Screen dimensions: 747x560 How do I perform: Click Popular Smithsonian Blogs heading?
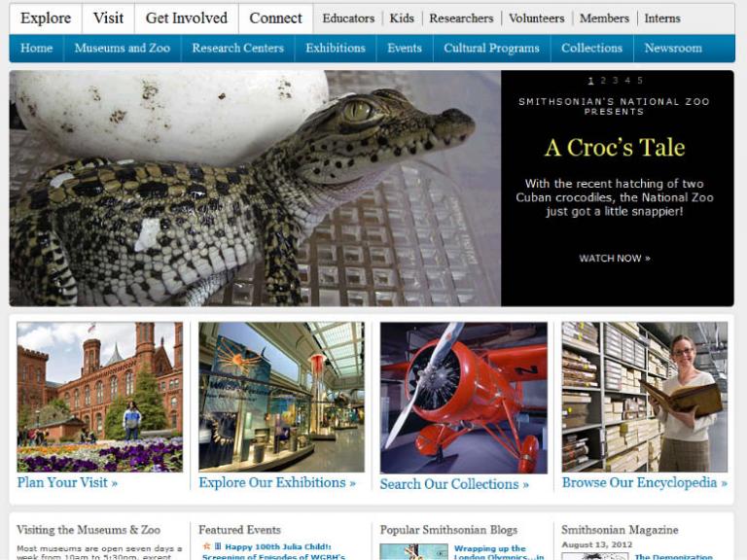pyautogui.click(x=448, y=530)
